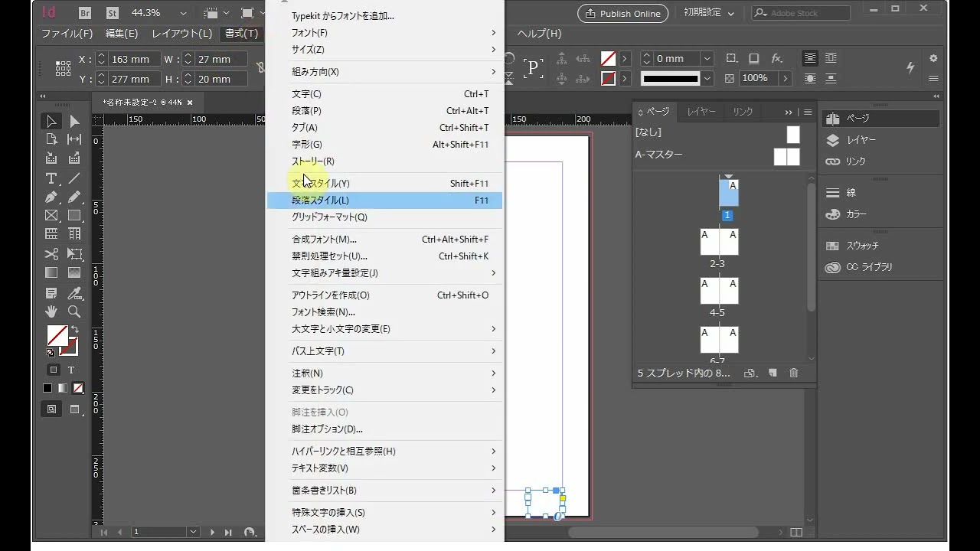The image size is (980, 551).
Task: Select the Zoom magnifier tool
Action: 74,311
